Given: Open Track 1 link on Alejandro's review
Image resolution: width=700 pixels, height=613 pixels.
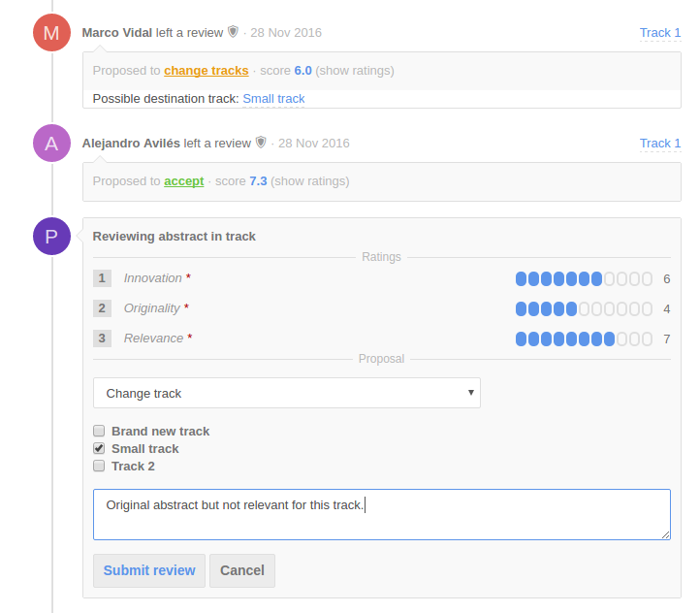Looking at the screenshot, I should click(x=660, y=144).
